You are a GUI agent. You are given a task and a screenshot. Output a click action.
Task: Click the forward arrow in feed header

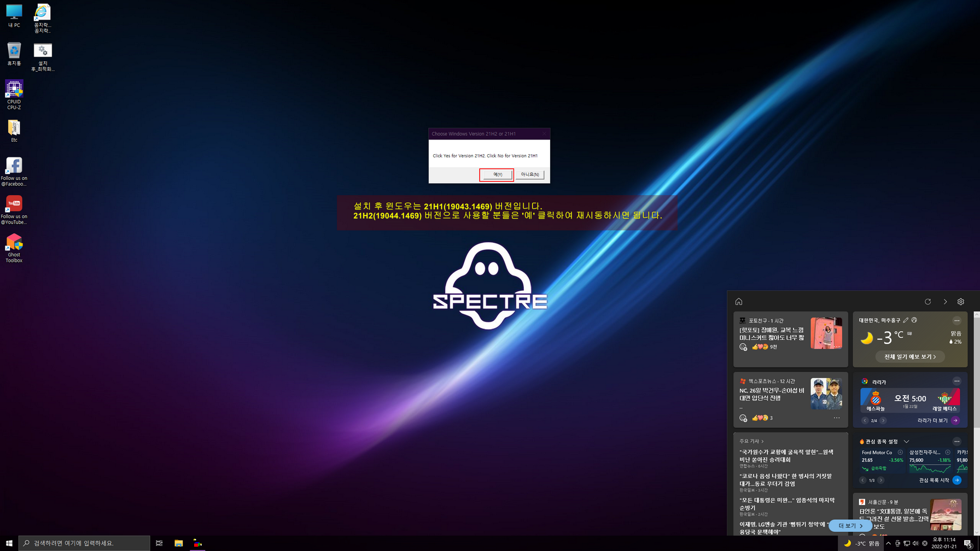[x=945, y=302]
